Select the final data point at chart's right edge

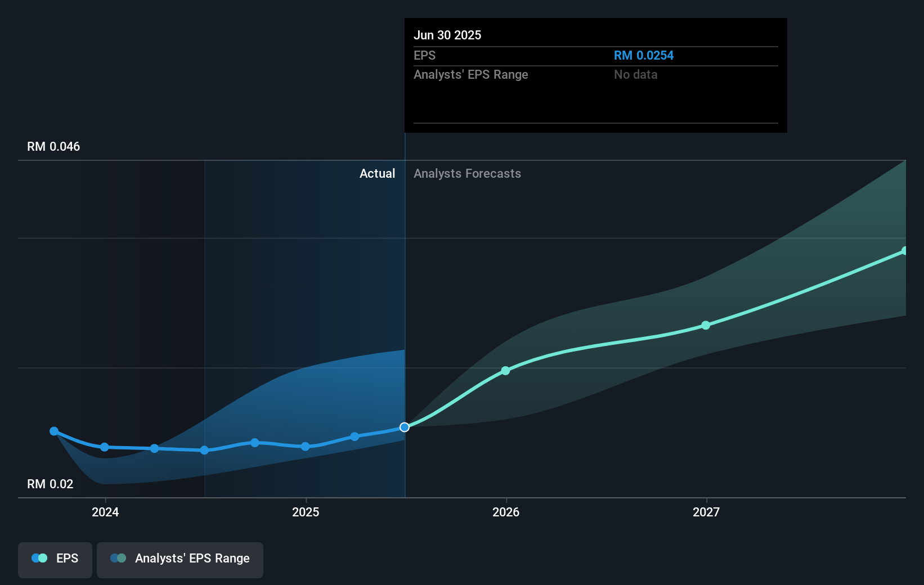[x=904, y=250]
